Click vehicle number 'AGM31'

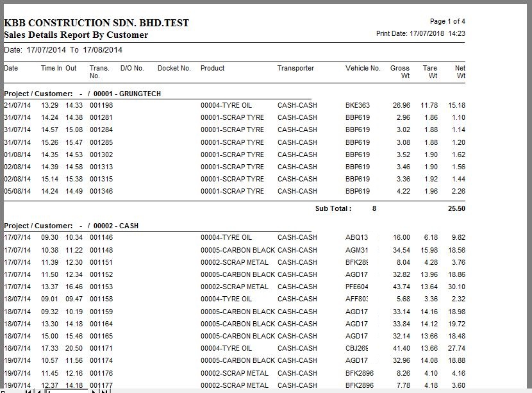356,251
